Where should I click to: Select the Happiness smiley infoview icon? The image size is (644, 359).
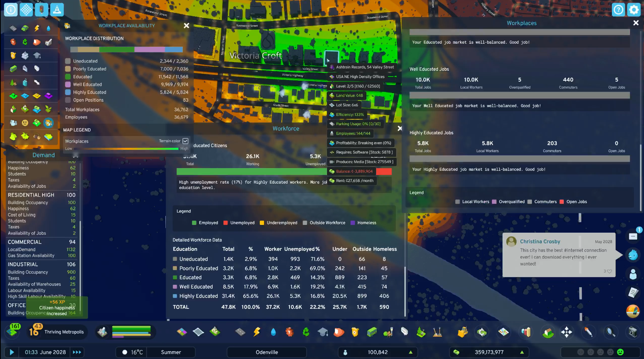click(x=25, y=123)
